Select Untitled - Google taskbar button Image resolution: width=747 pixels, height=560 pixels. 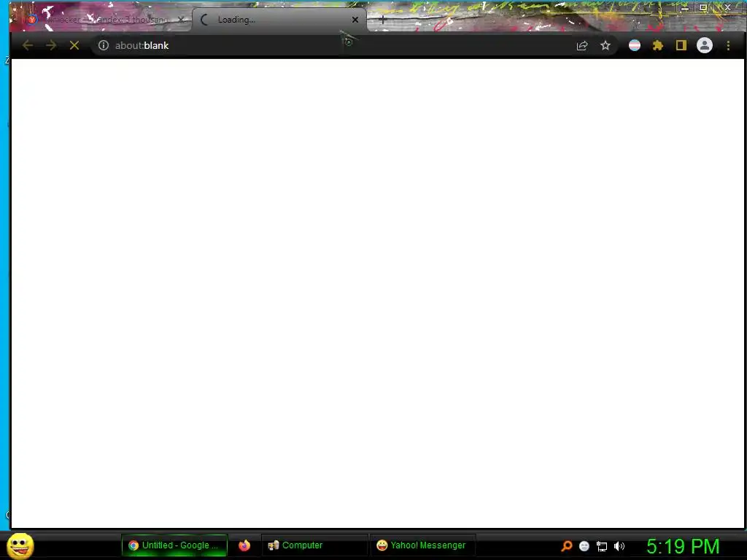click(174, 545)
